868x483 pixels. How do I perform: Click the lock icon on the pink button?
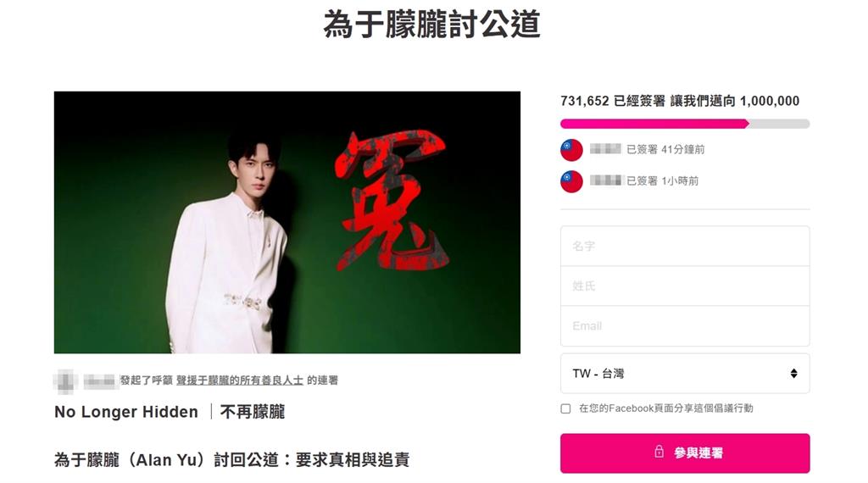(x=659, y=452)
